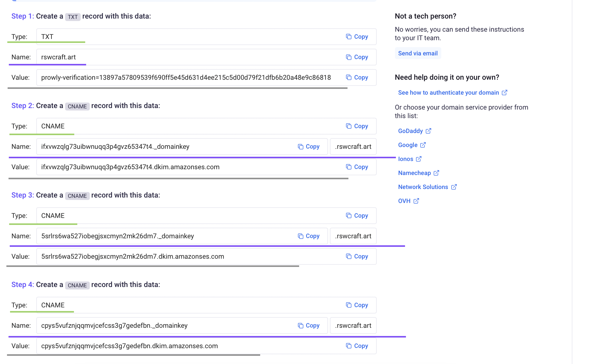Click the .rswcraft.art suffix in Step 2

pyautogui.click(x=353, y=146)
